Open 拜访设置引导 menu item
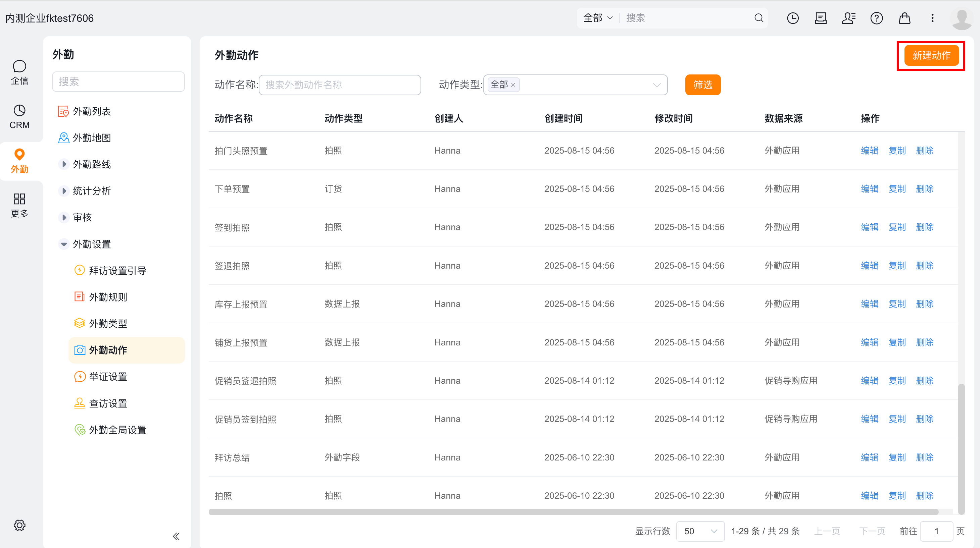 point(117,271)
